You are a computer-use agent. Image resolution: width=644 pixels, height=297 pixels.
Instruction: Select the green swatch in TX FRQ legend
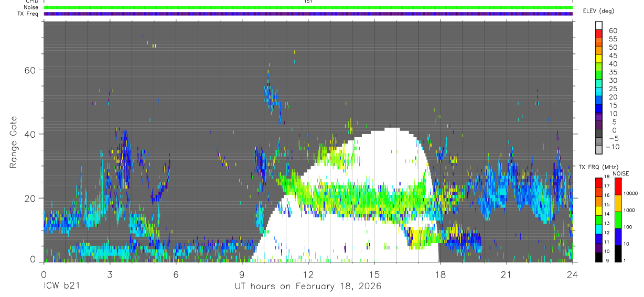599,220
